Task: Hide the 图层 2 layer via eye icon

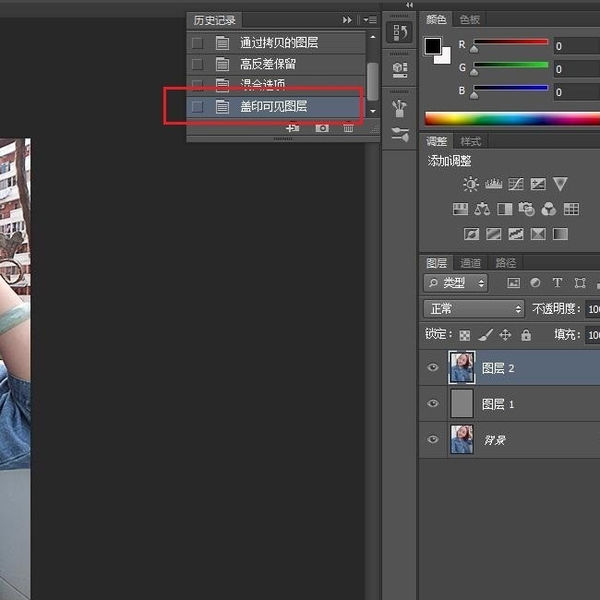Action: point(433,367)
